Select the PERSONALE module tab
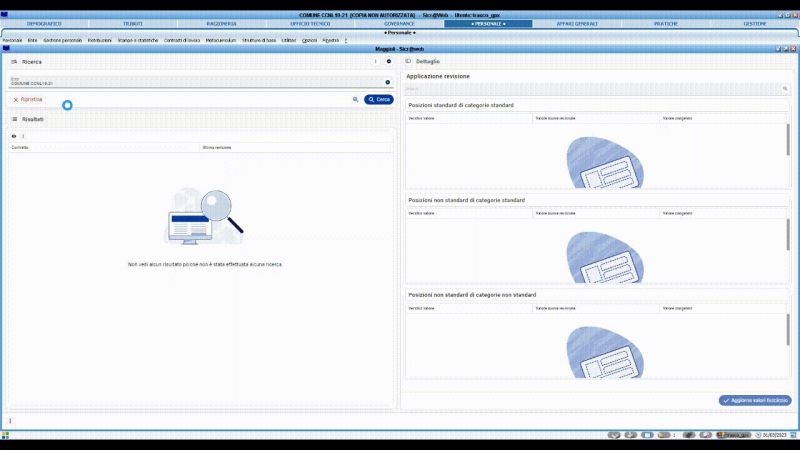The width and height of the screenshot is (800, 450). click(488, 23)
